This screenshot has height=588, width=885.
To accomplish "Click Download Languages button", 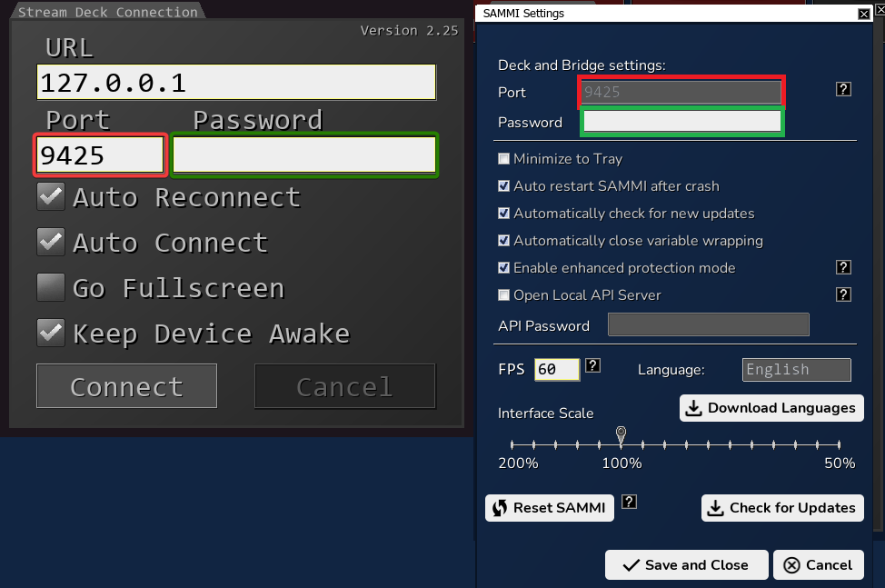I will tap(771, 408).
